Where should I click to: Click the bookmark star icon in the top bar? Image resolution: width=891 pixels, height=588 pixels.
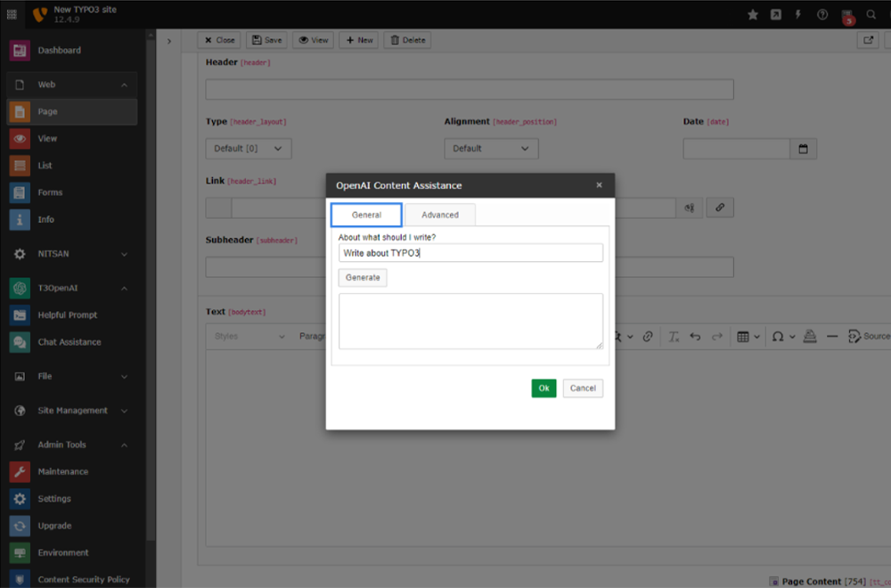pyautogui.click(x=753, y=14)
